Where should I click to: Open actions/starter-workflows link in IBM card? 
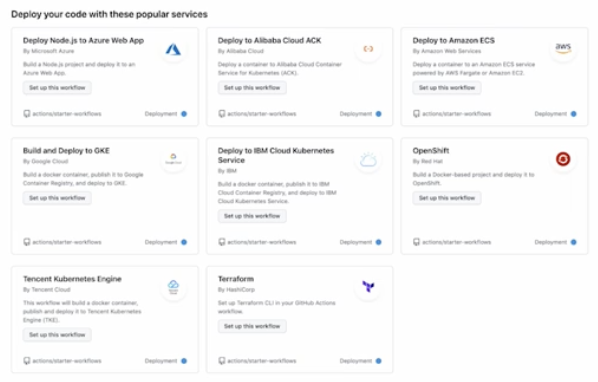pyautogui.click(x=262, y=242)
